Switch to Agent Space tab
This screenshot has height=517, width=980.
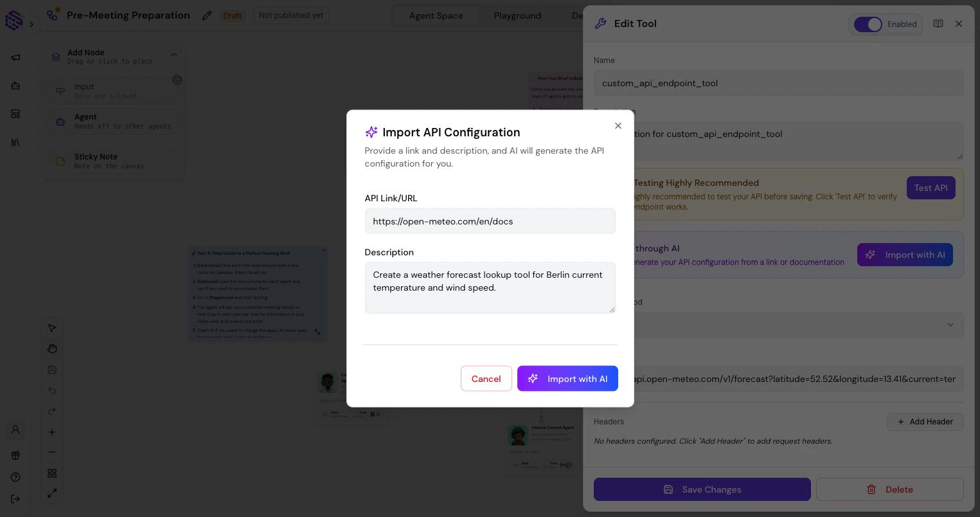[436, 15]
